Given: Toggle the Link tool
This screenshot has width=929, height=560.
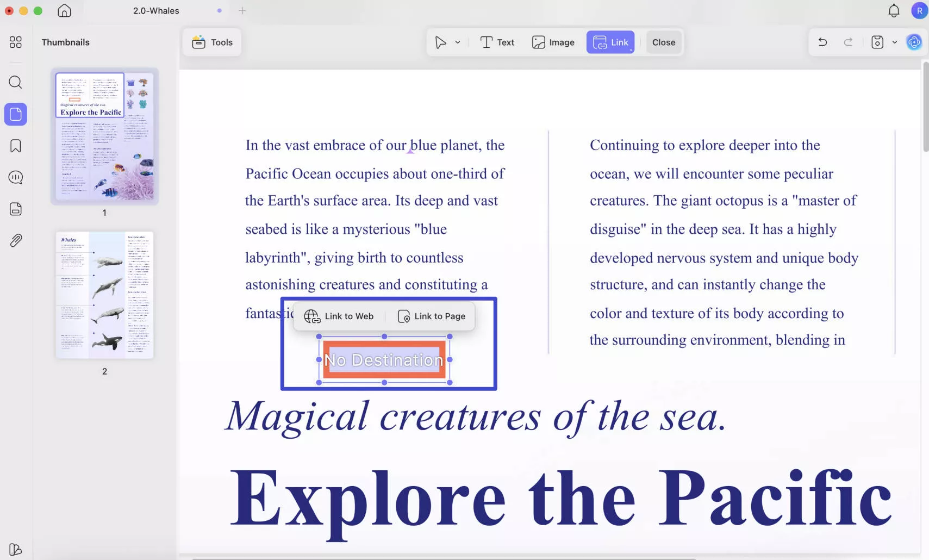Looking at the screenshot, I should tap(610, 42).
